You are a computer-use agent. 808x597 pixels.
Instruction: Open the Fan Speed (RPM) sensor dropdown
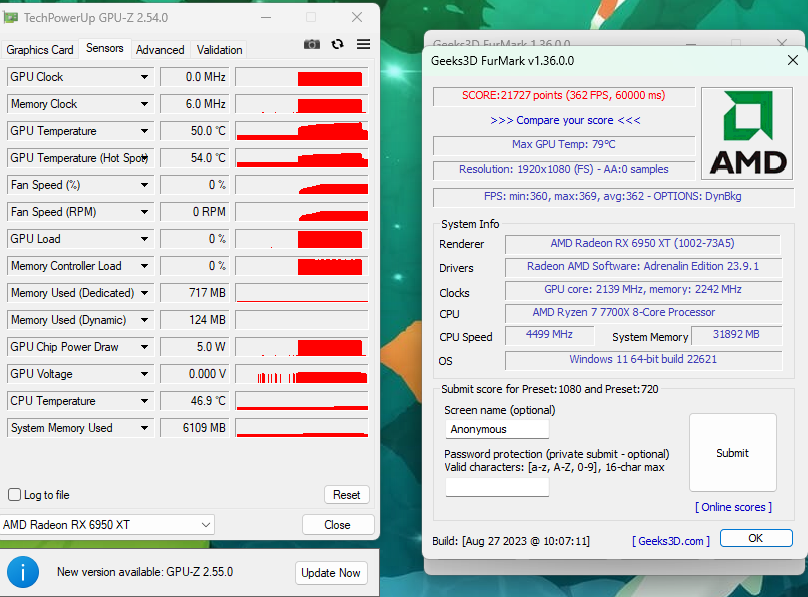[x=144, y=212]
